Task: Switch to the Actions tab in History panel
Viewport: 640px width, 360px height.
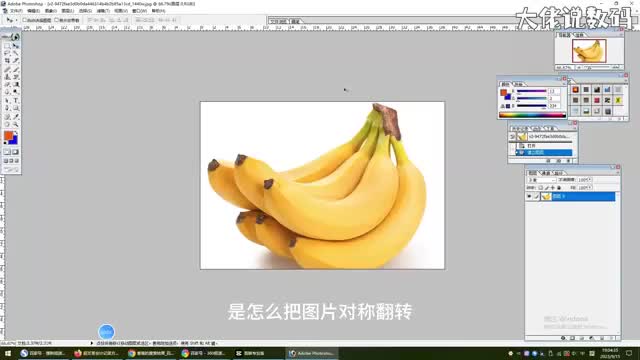Action: 537,129
